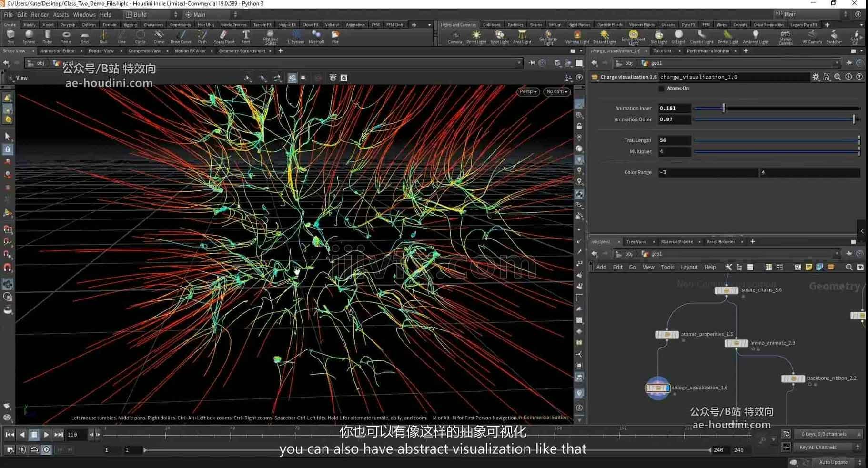
Task: Select the Torus shelf tool
Action: coord(66,37)
